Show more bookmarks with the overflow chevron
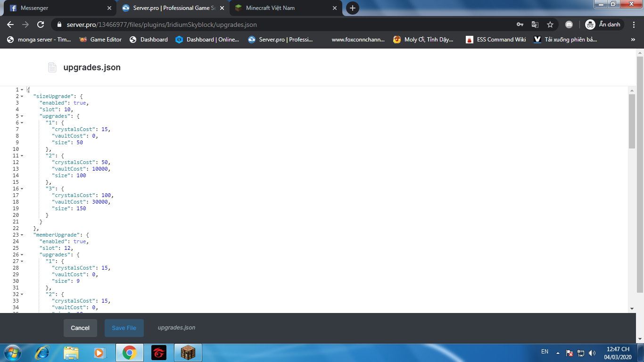This screenshot has width=644, height=362. (633, 40)
